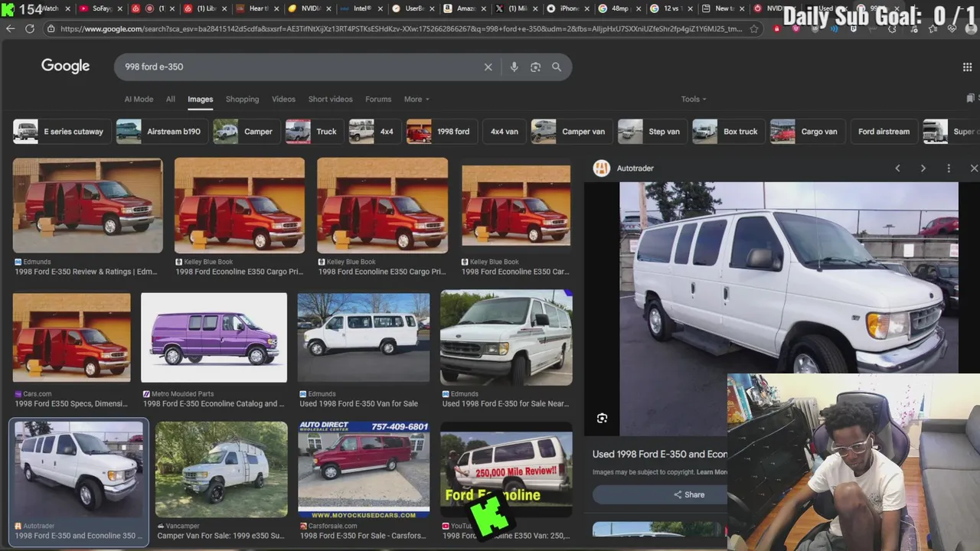Show next image in the preview panel
The image size is (980, 551).
(923, 168)
